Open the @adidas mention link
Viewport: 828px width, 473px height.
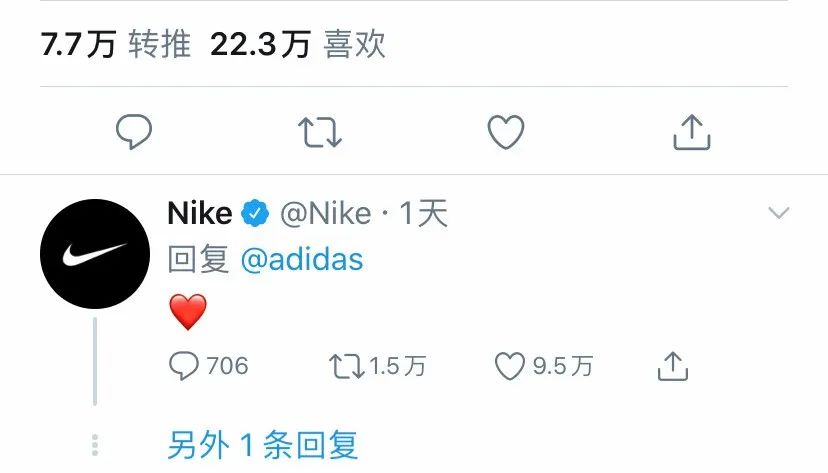pyautogui.click(x=302, y=260)
